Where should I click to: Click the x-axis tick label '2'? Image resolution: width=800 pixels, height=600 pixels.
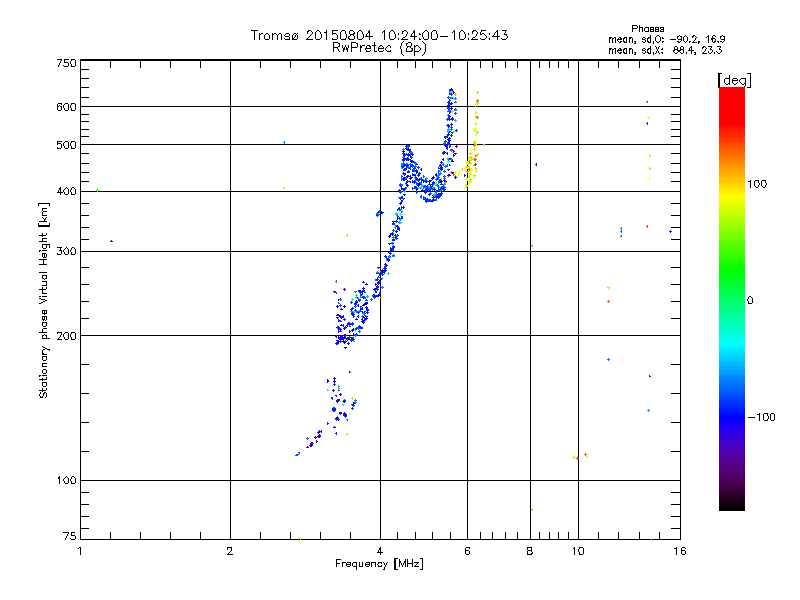230,551
